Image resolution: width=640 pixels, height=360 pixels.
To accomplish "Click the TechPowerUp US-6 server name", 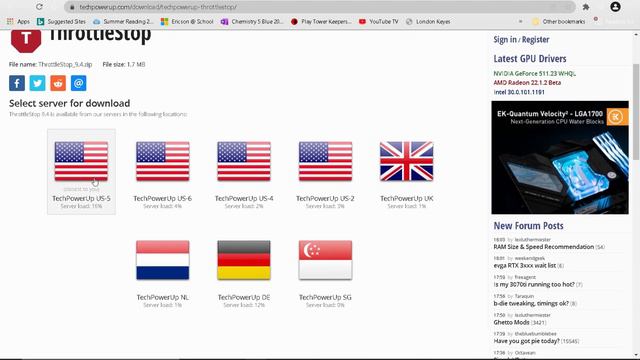I will click(162, 198).
